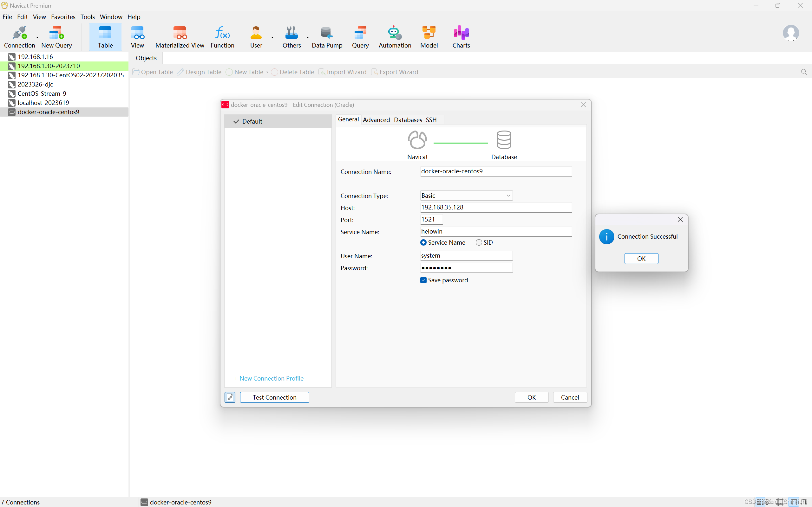Click the Test Connection button
Image resolution: width=812 pixels, height=507 pixels.
(274, 397)
